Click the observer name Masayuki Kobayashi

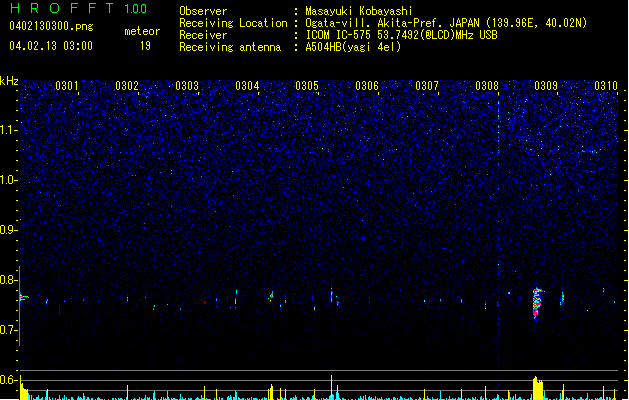pyautogui.click(x=359, y=11)
